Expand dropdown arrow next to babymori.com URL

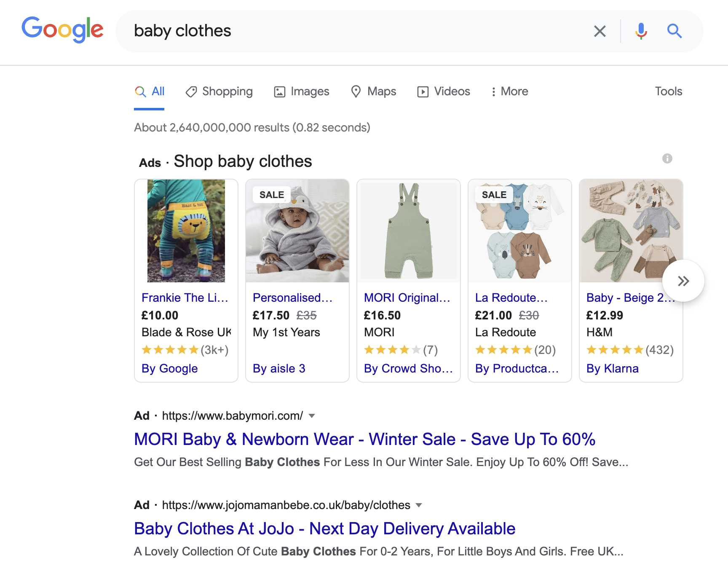312,416
